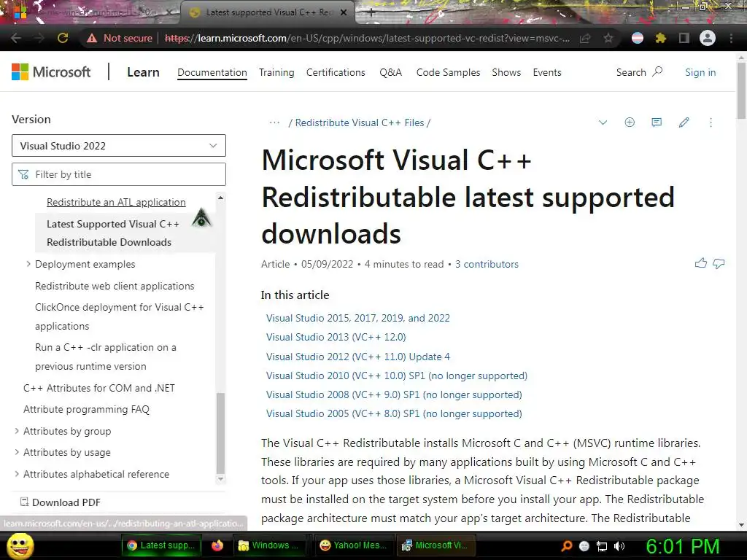The height and width of the screenshot is (560, 747).
Task: Share this page via the share icon
Action: click(586, 38)
